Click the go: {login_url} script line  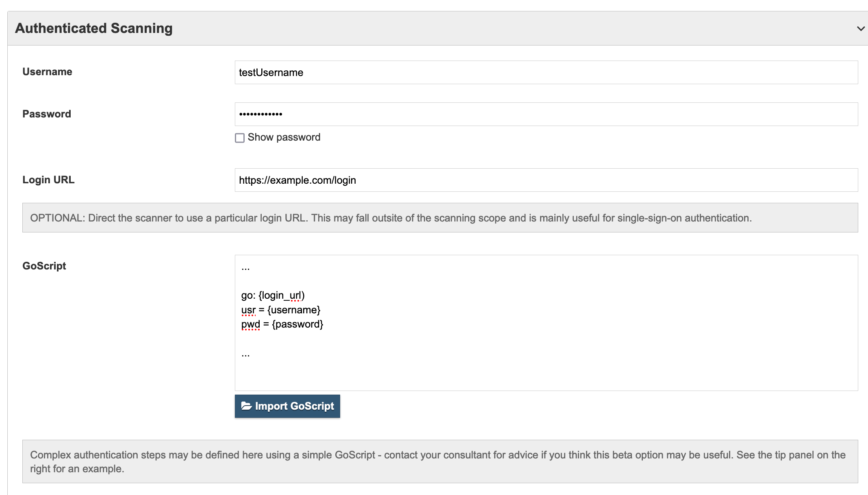click(x=273, y=295)
